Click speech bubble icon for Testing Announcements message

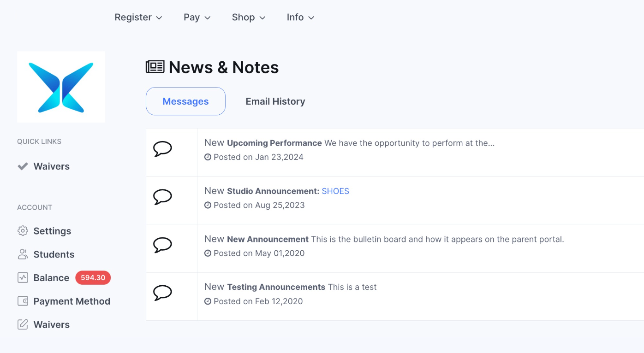pos(162,293)
